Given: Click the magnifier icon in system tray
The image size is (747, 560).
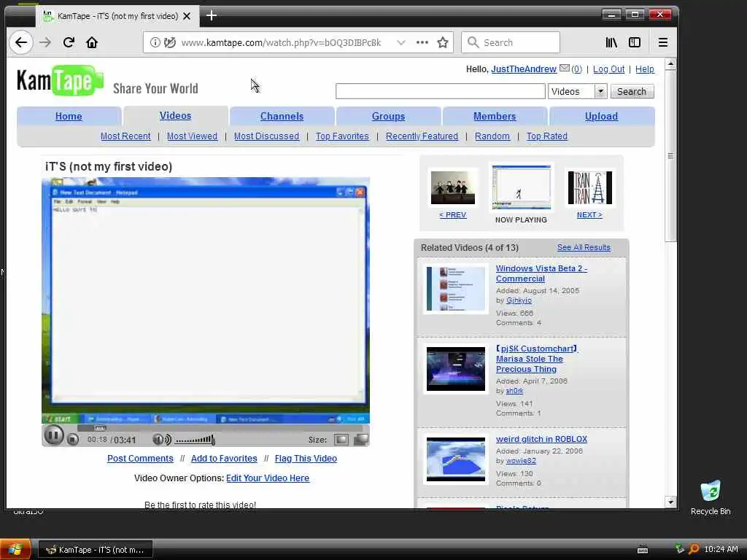Looking at the screenshot, I should pyautogui.click(x=694, y=549).
